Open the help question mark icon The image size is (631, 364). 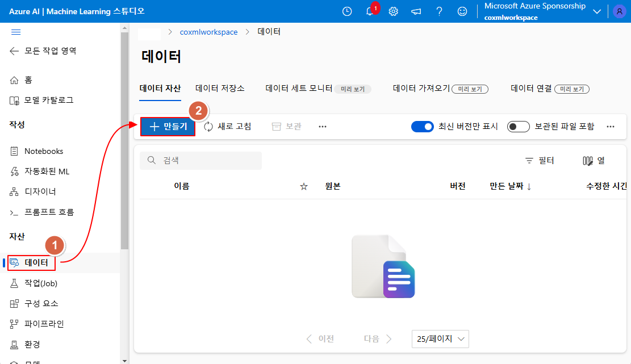coord(439,12)
